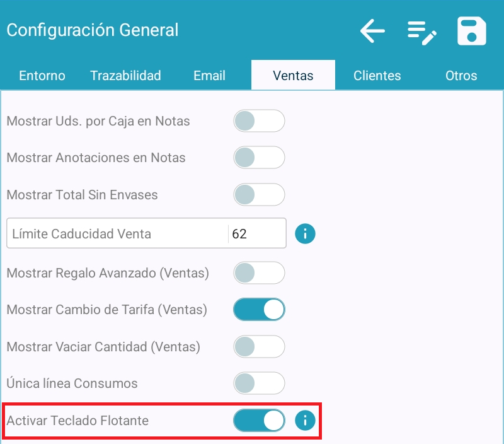Click the Límite Caducidad Venta value field
Image resolution: width=504 pixels, height=444 pixels.
[255, 234]
